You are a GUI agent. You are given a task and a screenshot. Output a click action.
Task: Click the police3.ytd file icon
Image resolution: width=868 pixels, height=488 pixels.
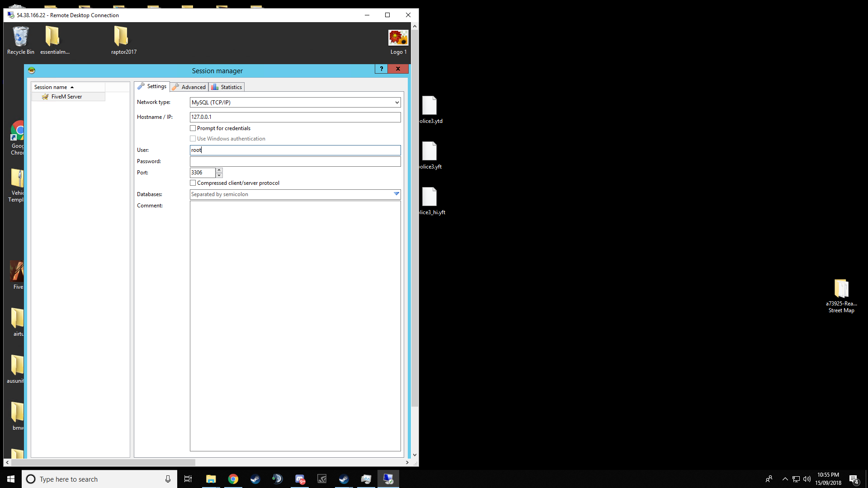(429, 106)
